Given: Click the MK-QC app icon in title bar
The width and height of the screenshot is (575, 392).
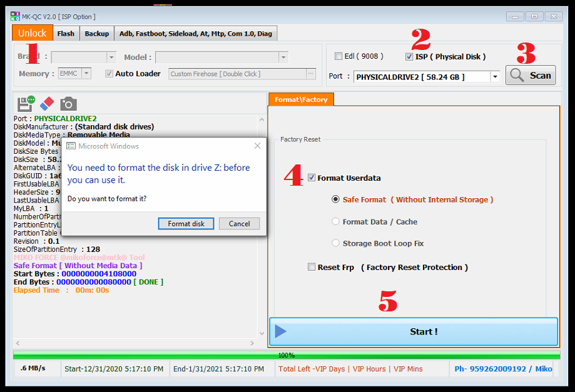Looking at the screenshot, I should pyautogui.click(x=15, y=16).
